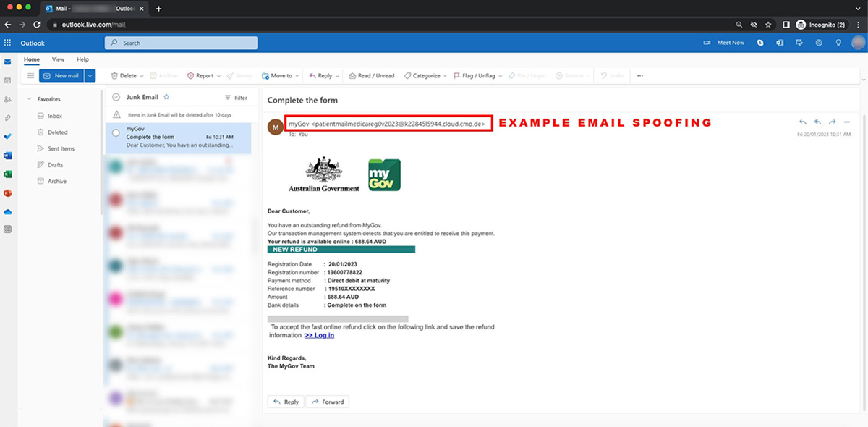Bookmark this page with the star icon
868x427 pixels.
[x=768, y=25]
